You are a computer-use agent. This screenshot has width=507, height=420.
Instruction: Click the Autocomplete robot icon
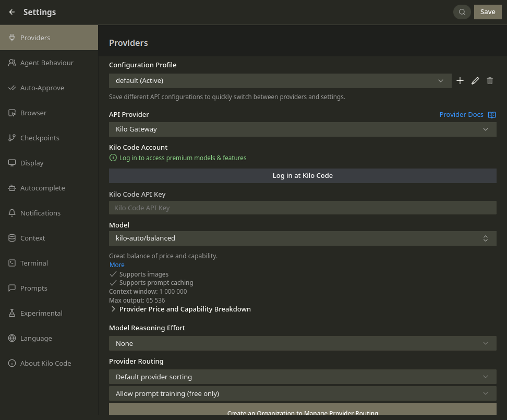(12, 188)
